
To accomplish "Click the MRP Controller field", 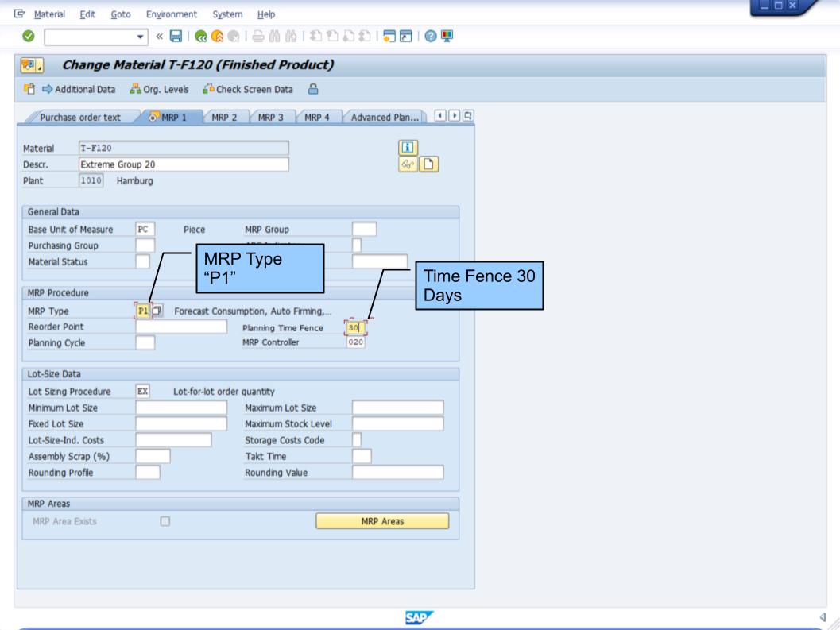I will click(356, 342).
